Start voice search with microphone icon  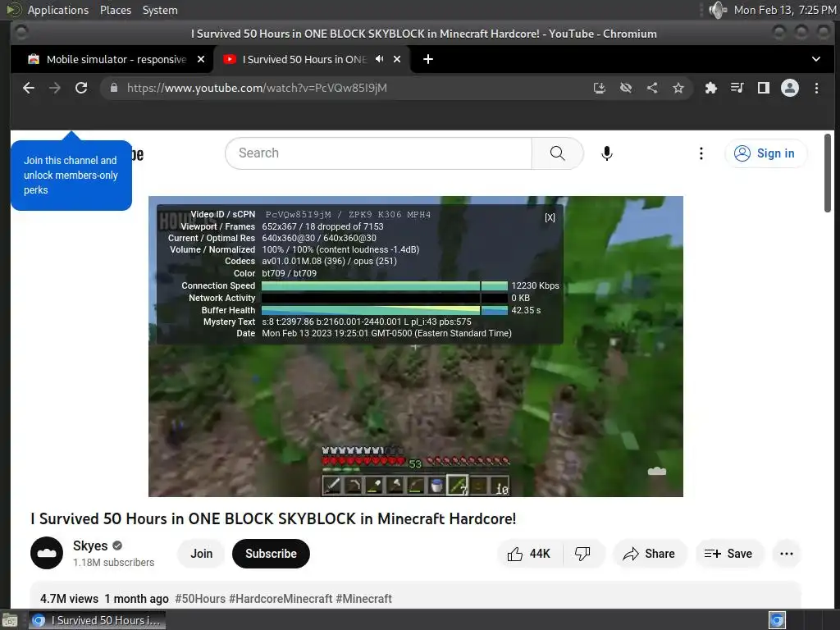pyautogui.click(x=607, y=153)
